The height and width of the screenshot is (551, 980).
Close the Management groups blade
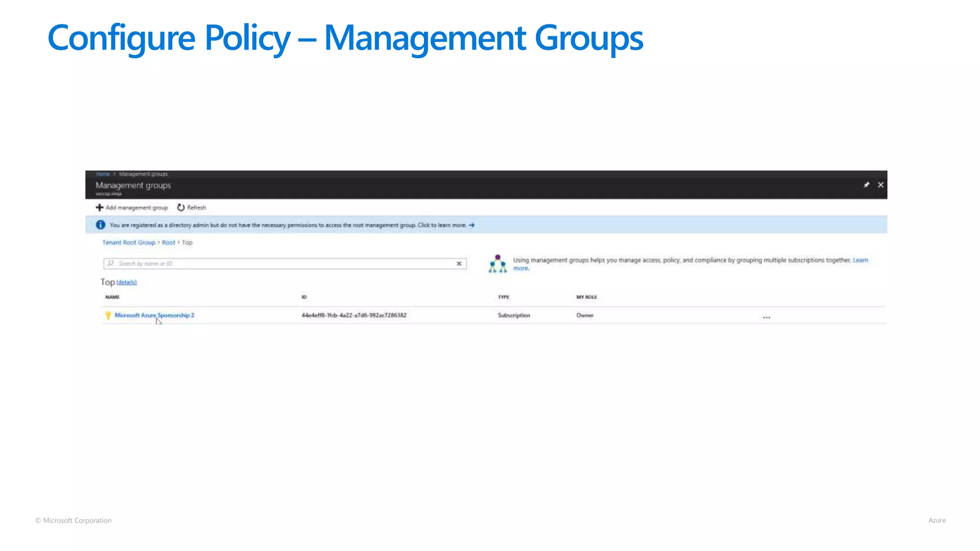click(880, 185)
